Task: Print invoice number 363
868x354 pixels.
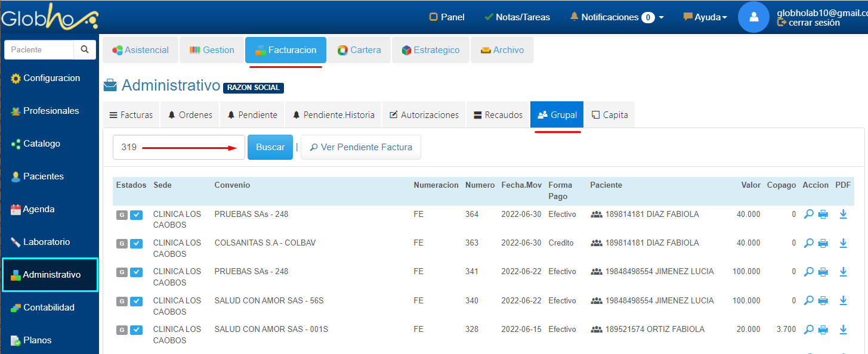Action: coord(823,243)
